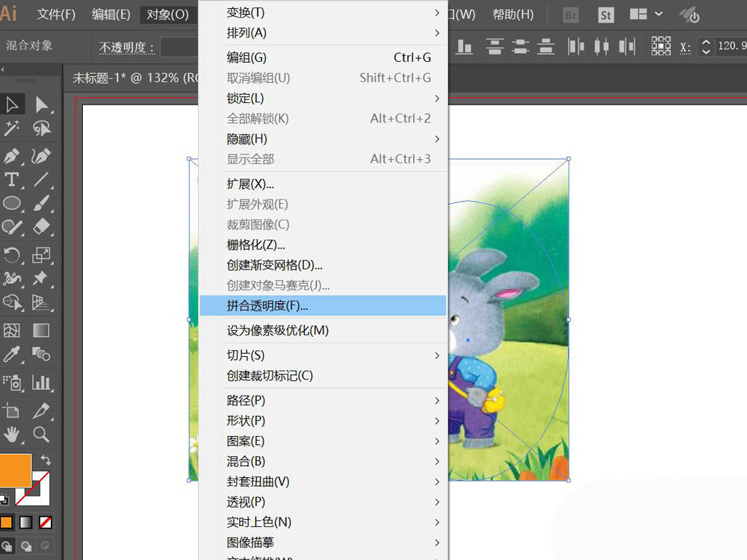Expand the 变换(T) submenu
Screen dimensions: 747x560
[x=323, y=13]
